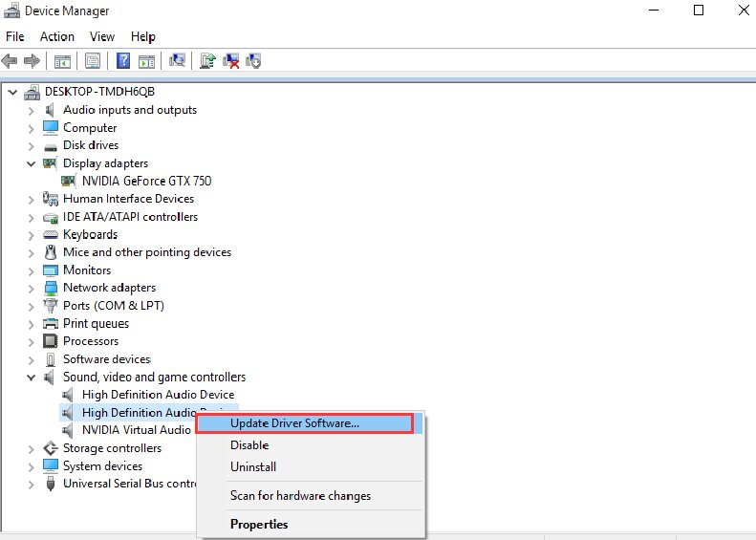Maximize the Device Manager window

point(699,11)
